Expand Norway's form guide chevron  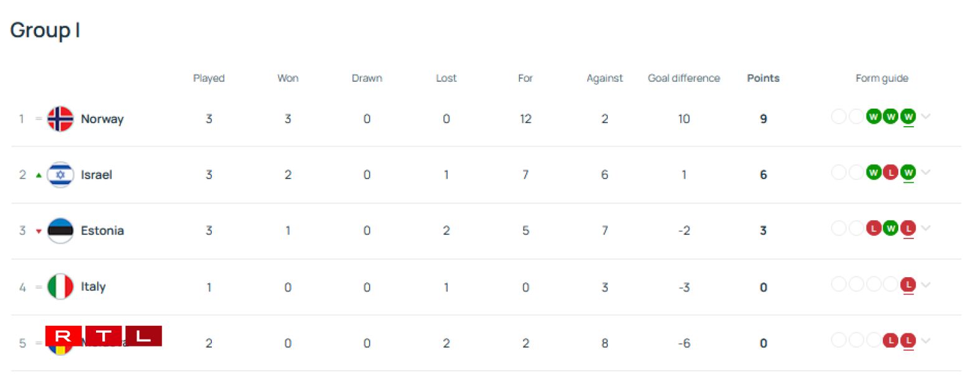point(926,117)
